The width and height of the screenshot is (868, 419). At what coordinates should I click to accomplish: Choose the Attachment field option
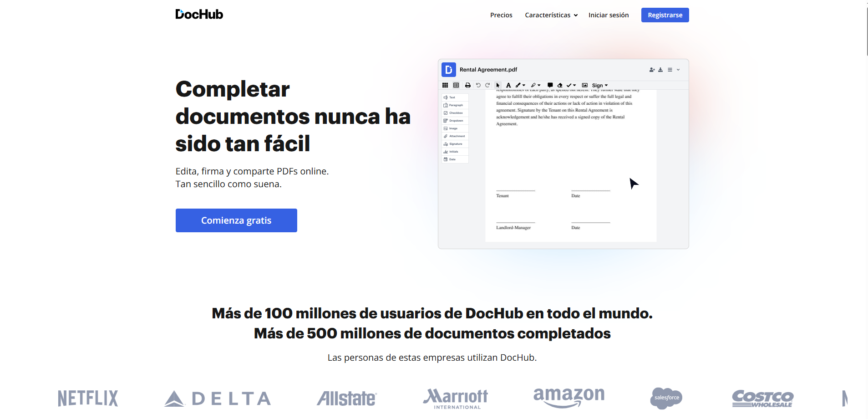click(455, 136)
